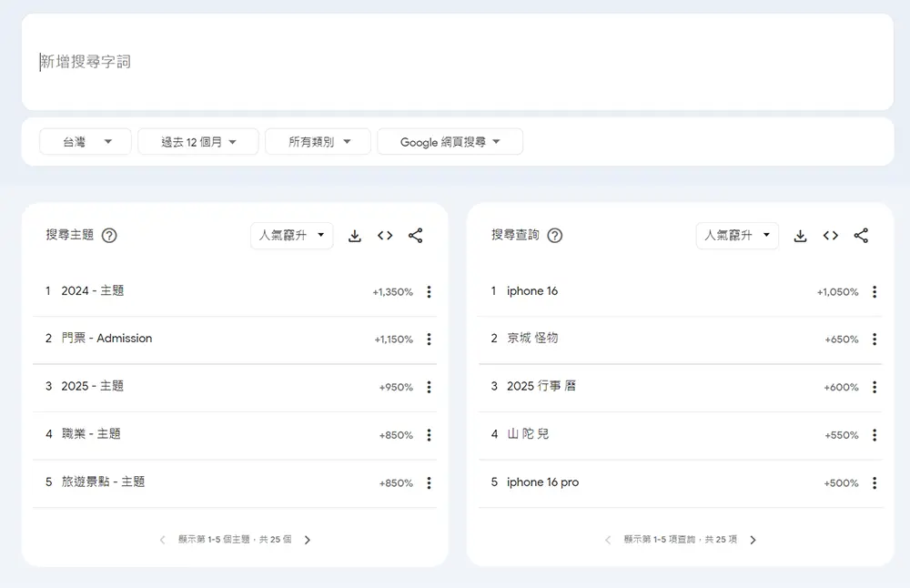Open more options for 2024 - 主題 row

point(429,291)
